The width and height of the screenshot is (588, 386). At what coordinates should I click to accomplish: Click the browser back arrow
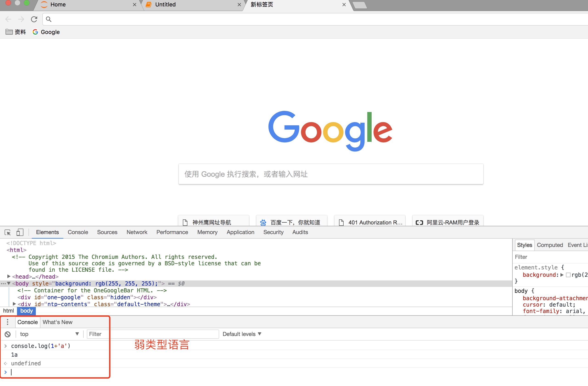pyautogui.click(x=8, y=19)
